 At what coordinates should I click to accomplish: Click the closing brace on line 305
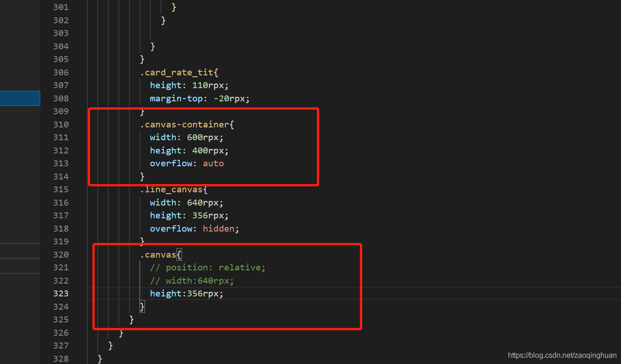coord(142,59)
